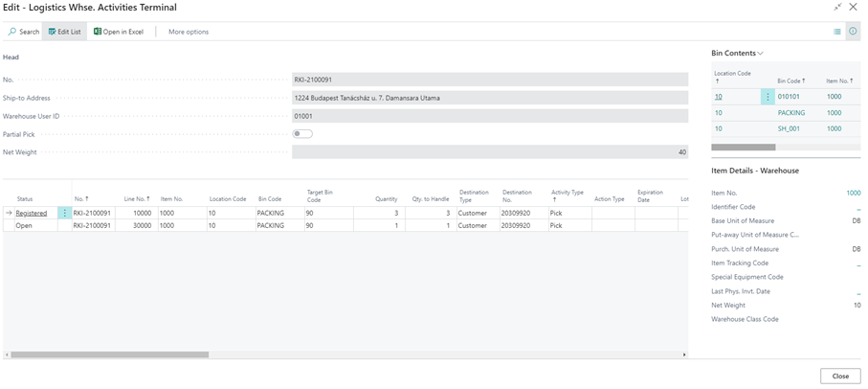Sort by the Bin Code header in Bin Contents

[791, 81]
